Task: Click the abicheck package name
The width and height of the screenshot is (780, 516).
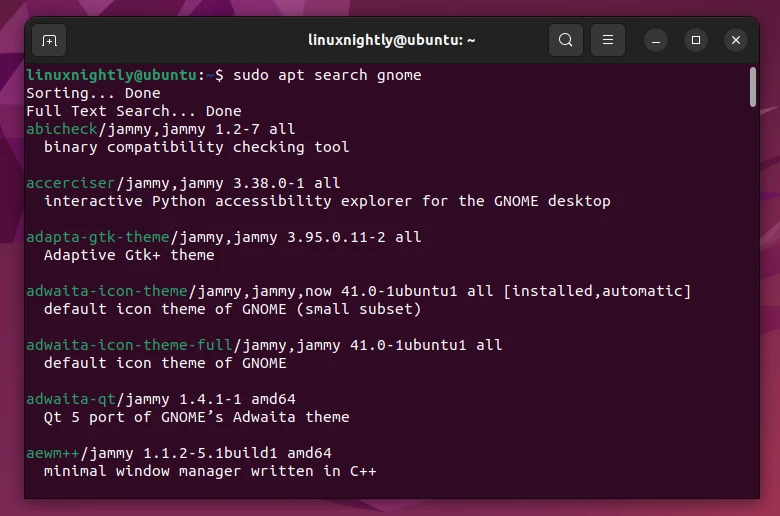Action: pyautogui.click(x=62, y=129)
